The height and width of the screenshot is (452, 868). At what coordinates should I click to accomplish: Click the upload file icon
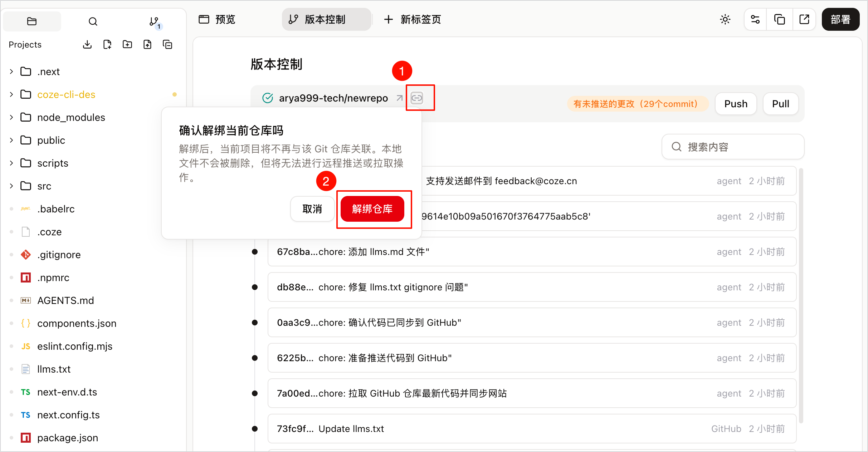click(147, 44)
